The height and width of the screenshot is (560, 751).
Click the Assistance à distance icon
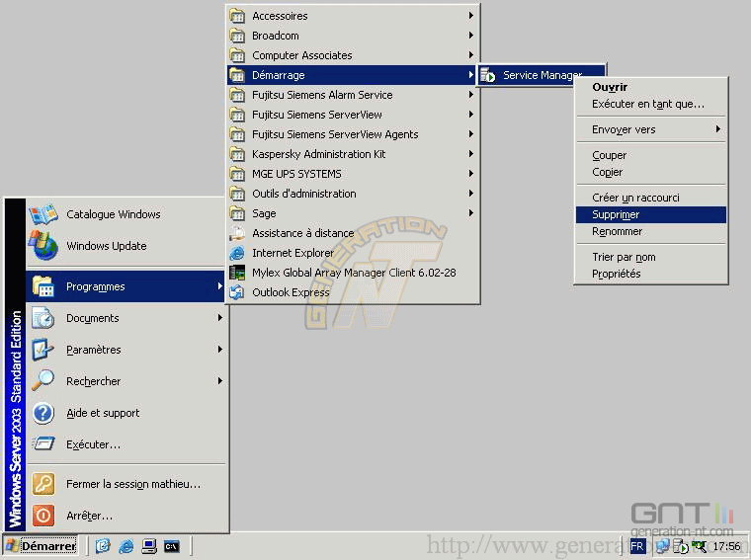237,233
